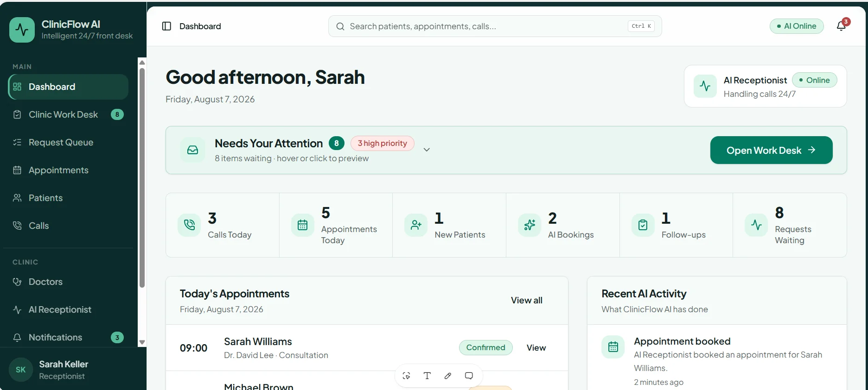
Task: Click the 09:00 appointment time
Action: (x=193, y=348)
